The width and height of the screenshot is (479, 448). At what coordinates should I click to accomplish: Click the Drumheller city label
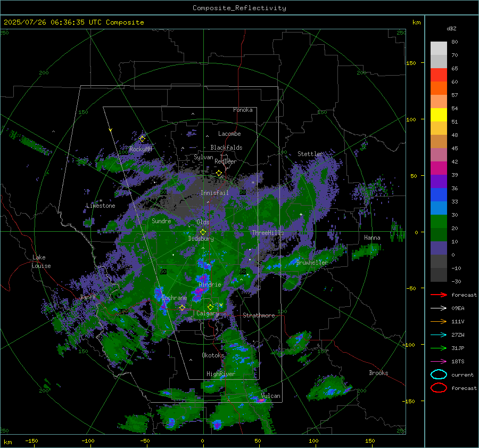312,263
